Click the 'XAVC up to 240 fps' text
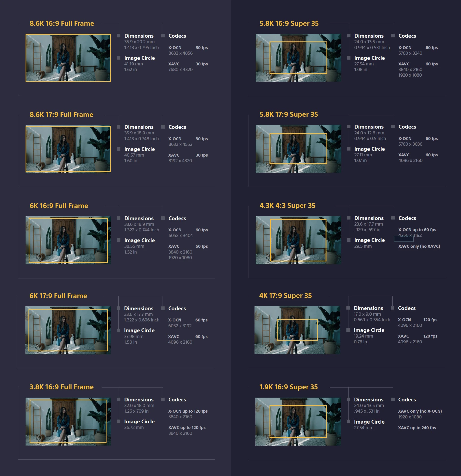Screen dimensions: 461x476 point(417,427)
